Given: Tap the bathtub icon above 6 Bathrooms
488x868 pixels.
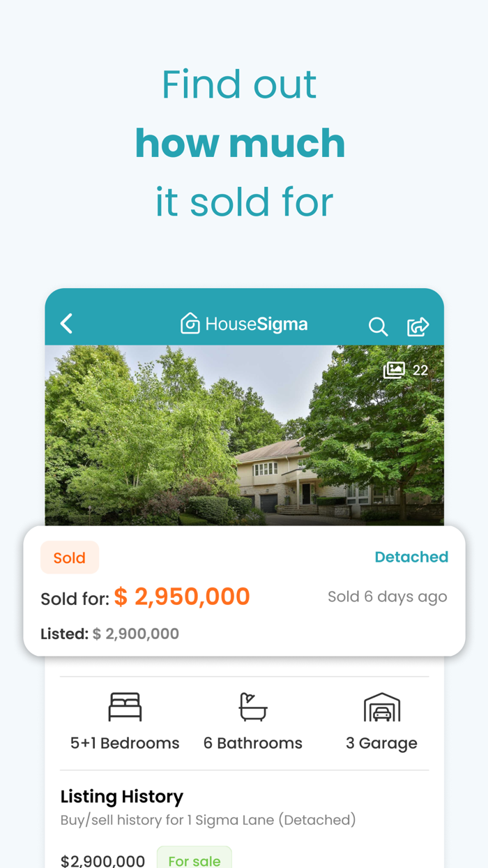Looking at the screenshot, I should tap(253, 706).
